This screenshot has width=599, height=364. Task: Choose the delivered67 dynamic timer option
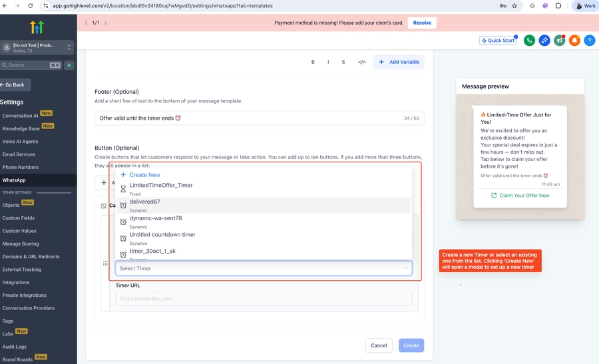pos(145,202)
